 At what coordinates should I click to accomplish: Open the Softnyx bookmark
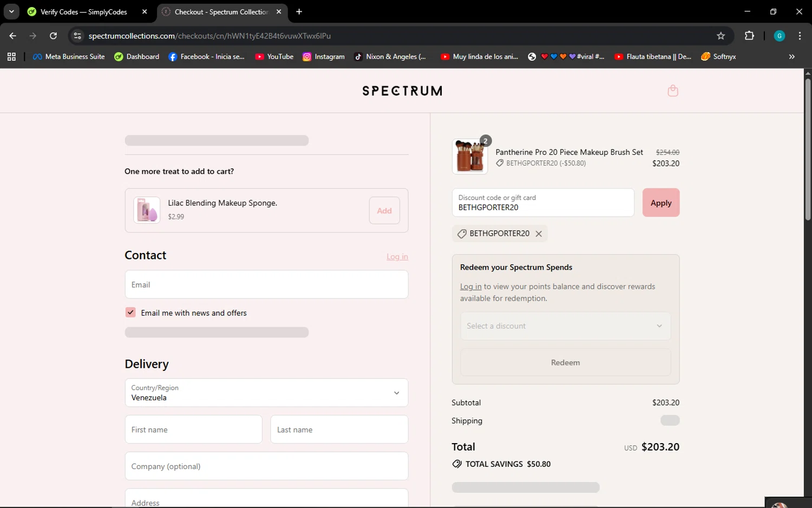point(718,56)
